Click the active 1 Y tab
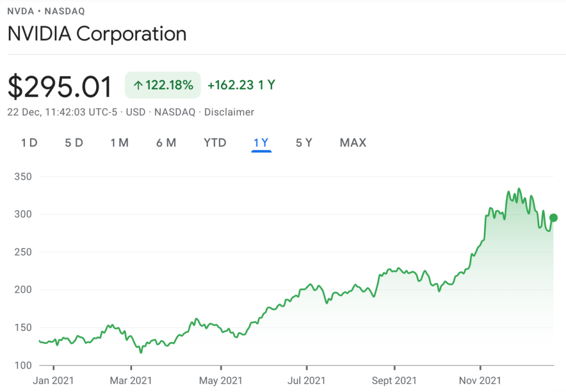 [261, 143]
